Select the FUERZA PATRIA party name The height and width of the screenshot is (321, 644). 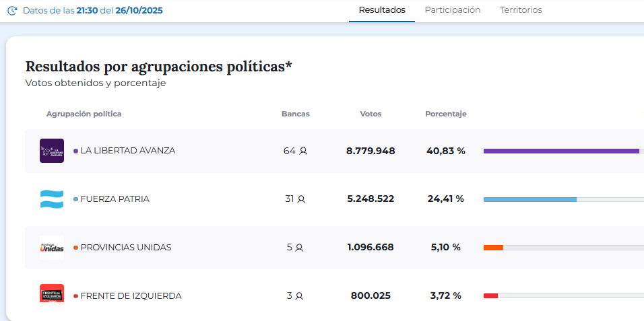(115, 199)
